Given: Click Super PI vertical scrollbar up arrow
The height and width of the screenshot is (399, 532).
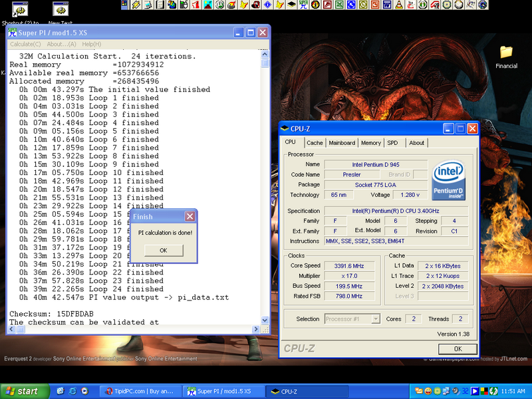Looking at the screenshot, I should pos(265,55).
